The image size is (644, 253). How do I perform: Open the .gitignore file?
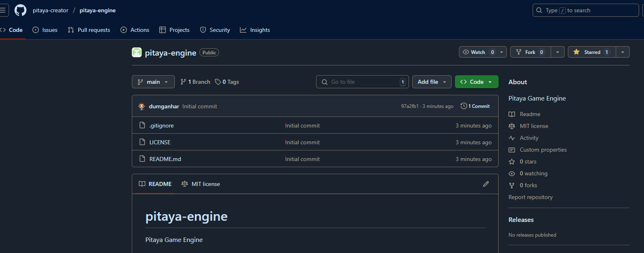coord(161,125)
